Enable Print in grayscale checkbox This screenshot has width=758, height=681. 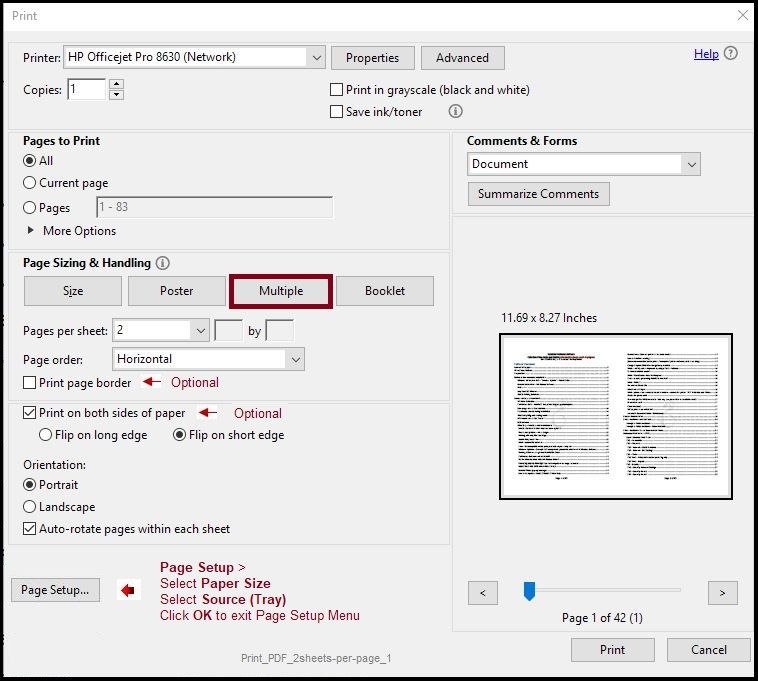336,89
